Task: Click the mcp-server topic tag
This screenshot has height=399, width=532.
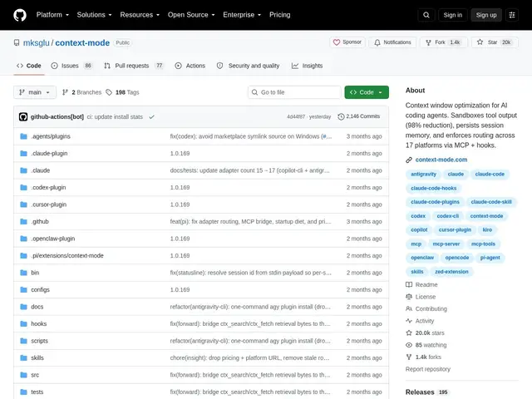Action: (x=446, y=244)
